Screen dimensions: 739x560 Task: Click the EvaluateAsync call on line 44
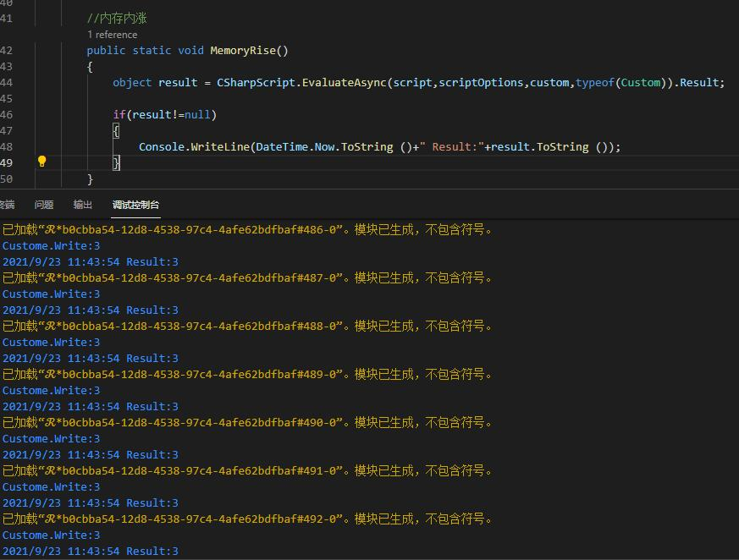click(344, 82)
